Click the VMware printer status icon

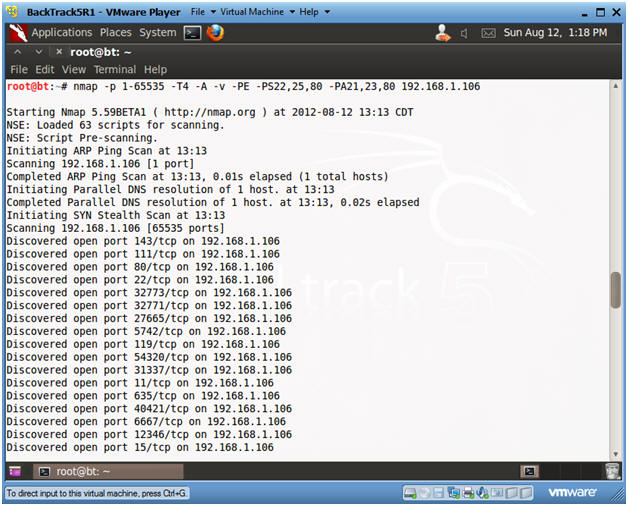pos(468,492)
